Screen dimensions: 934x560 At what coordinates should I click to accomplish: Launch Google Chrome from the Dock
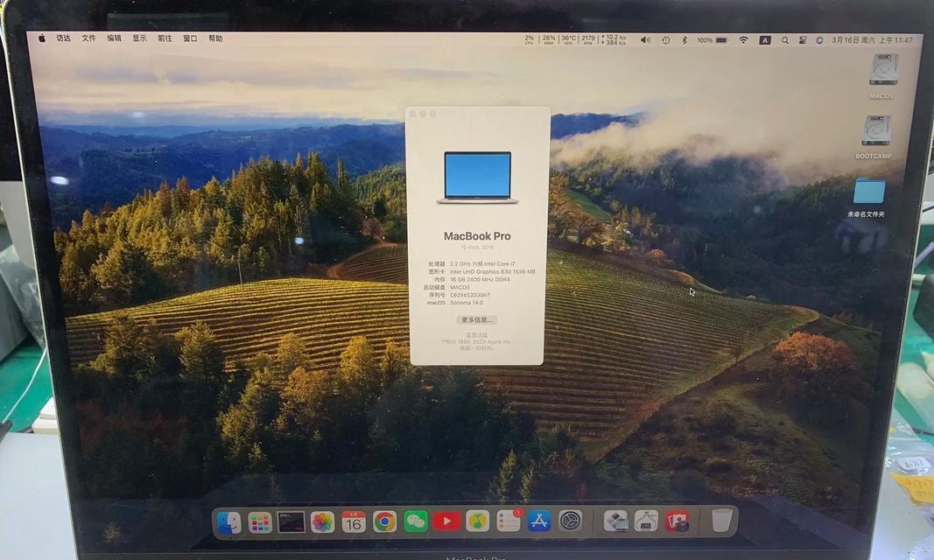[385, 521]
